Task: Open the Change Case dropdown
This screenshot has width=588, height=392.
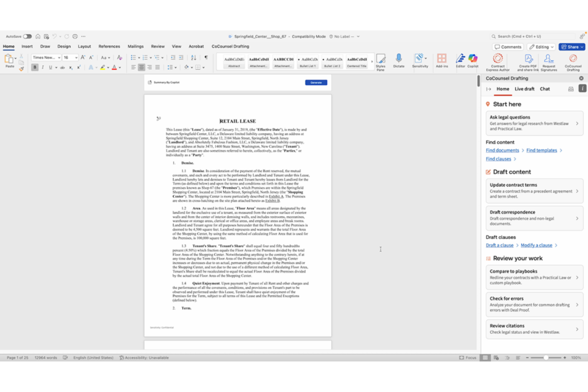Action: click(x=105, y=58)
